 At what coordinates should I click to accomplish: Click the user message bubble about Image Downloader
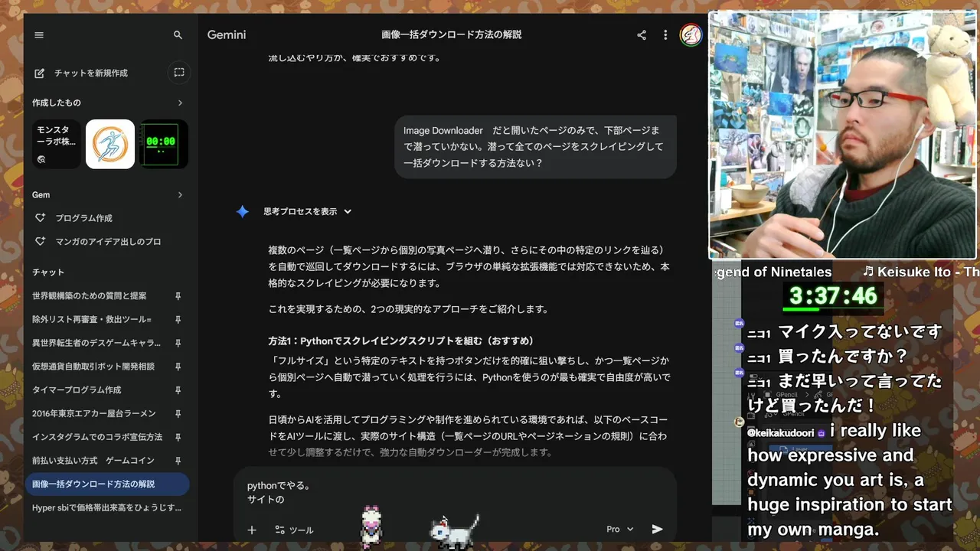coord(535,147)
